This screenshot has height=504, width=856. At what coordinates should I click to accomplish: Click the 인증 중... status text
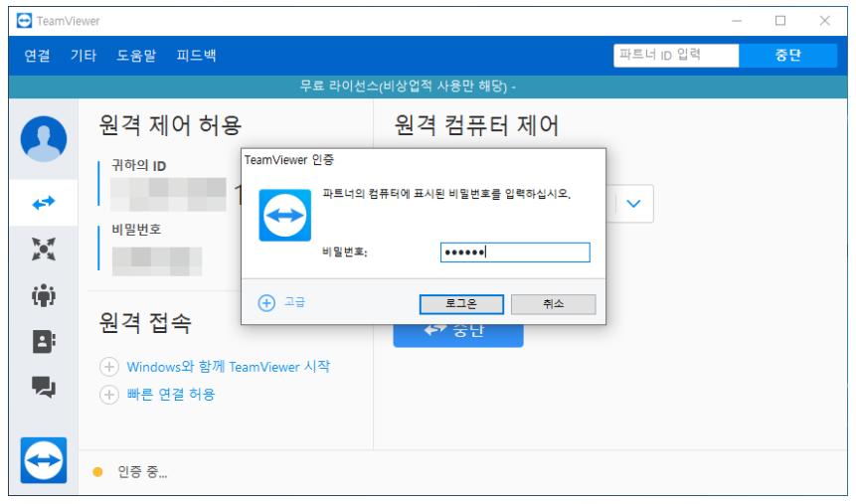(142, 472)
